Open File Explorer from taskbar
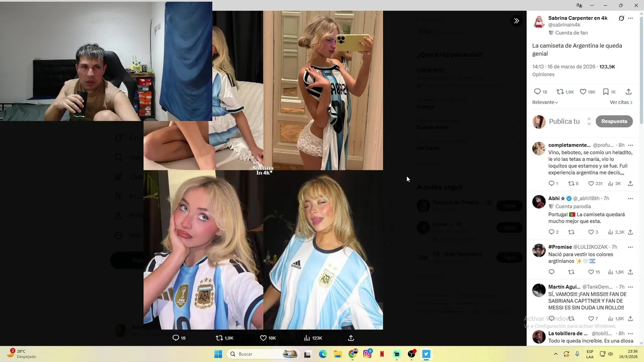The image size is (644, 362). coord(338,354)
